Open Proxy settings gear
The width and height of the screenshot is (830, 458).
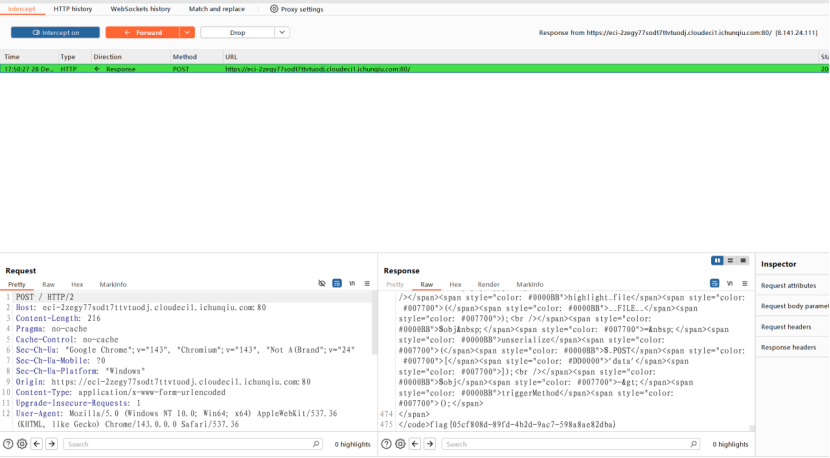297,9
